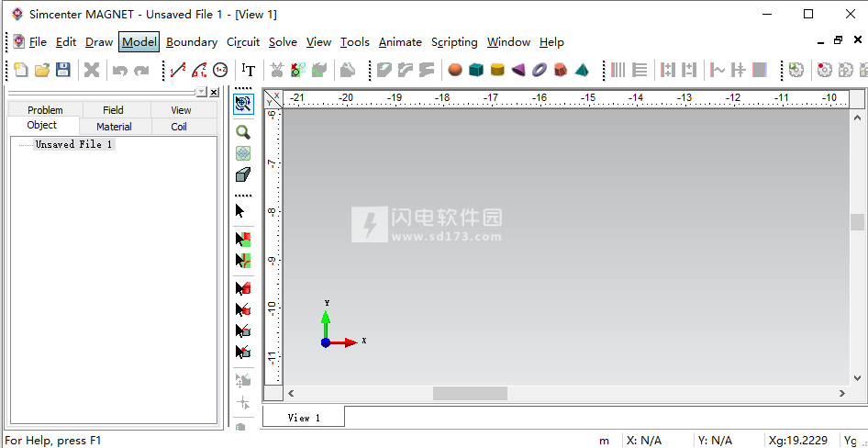Click the horizontal scrollbar thumb

[470, 393]
